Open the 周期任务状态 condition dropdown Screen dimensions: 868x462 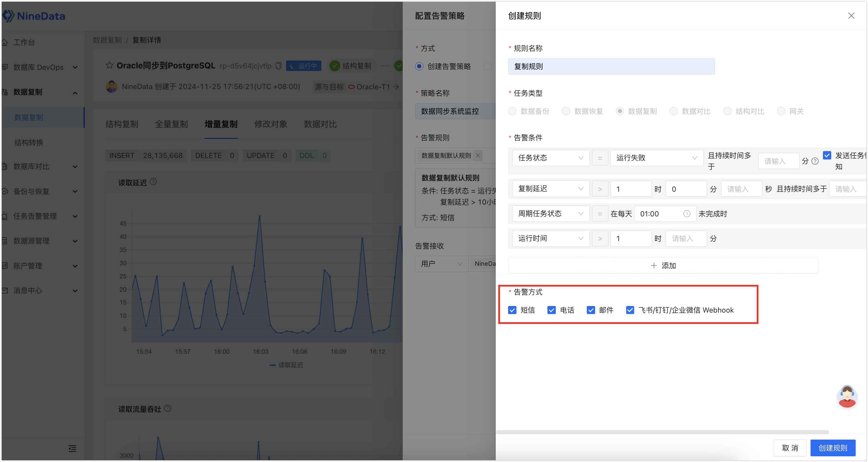(x=551, y=214)
